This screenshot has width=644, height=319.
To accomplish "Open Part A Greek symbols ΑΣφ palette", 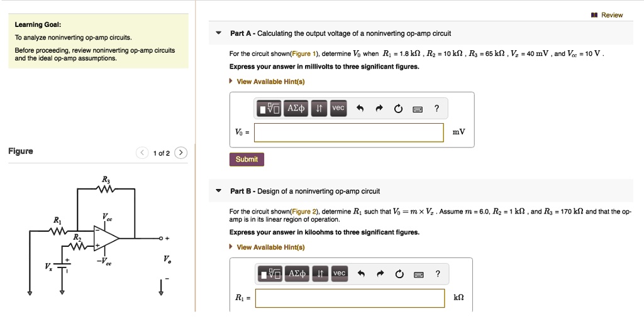I will tap(296, 109).
